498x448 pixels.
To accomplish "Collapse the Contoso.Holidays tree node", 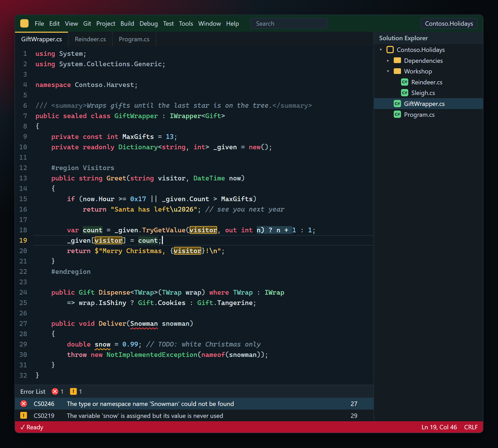I will pyautogui.click(x=381, y=50).
